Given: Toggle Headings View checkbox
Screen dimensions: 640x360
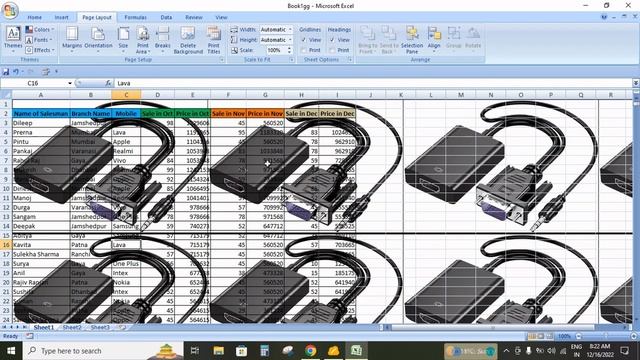Looking at the screenshot, I should click(332, 40).
